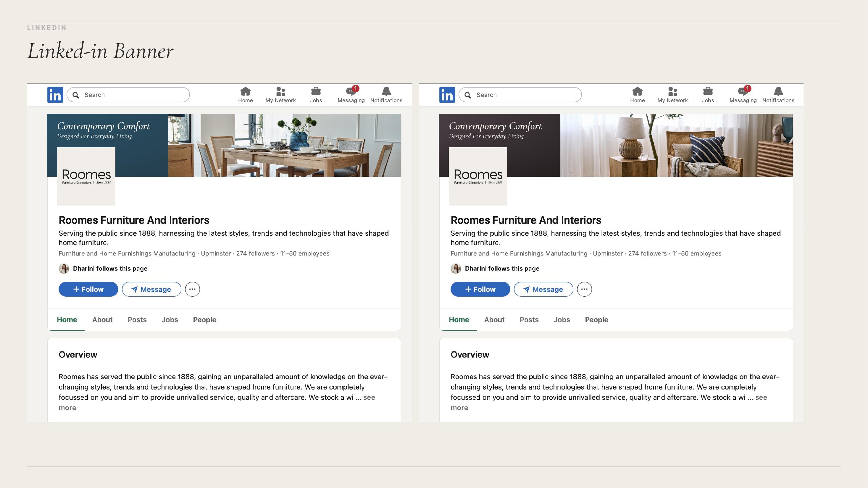
Task: Click the search magnifier in right mockup
Action: (x=468, y=95)
